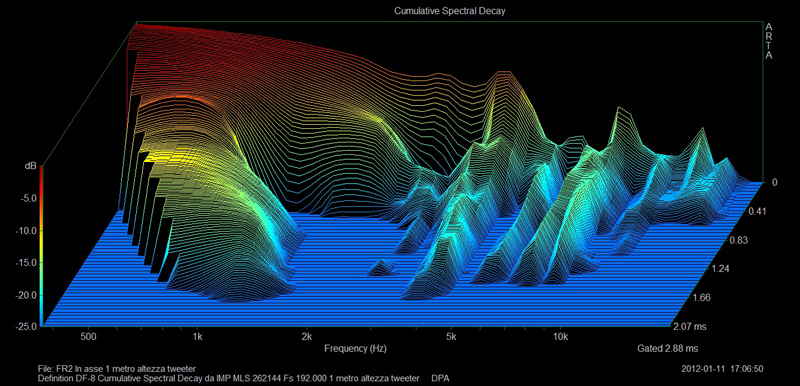The image size is (800, 386).
Task: Select the -15.0 dB scale value
Action: [26, 263]
